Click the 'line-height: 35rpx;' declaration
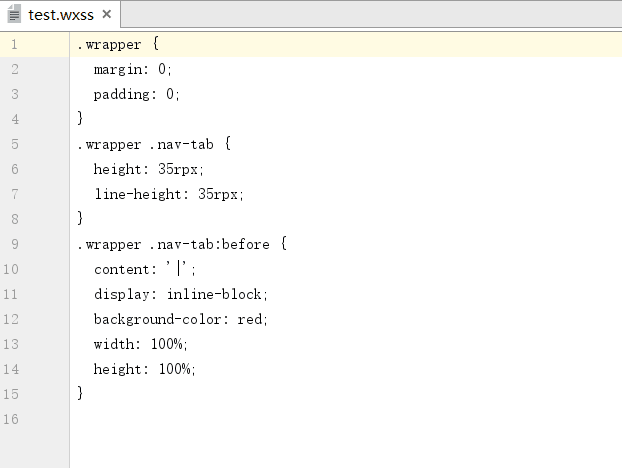This screenshot has width=622, height=468. coord(169,194)
